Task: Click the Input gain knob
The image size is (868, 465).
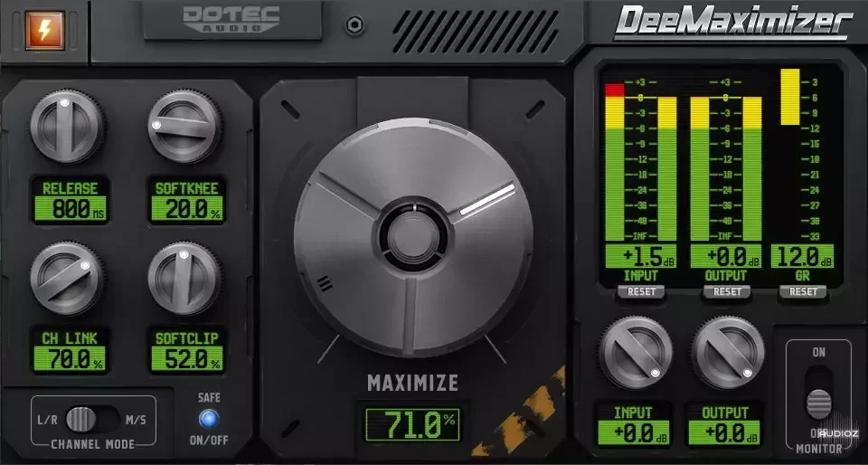Action: tap(636, 353)
